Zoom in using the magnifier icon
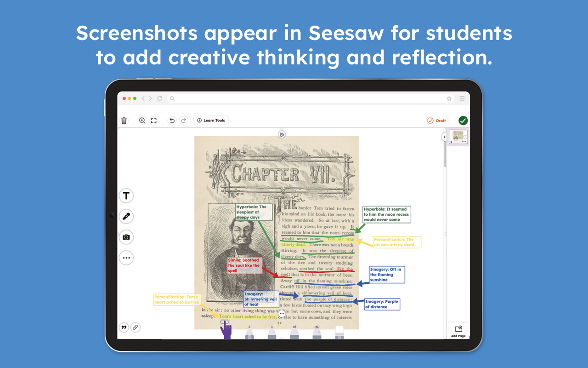The height and width of the screenshot is (368, 588). [142, 120]
